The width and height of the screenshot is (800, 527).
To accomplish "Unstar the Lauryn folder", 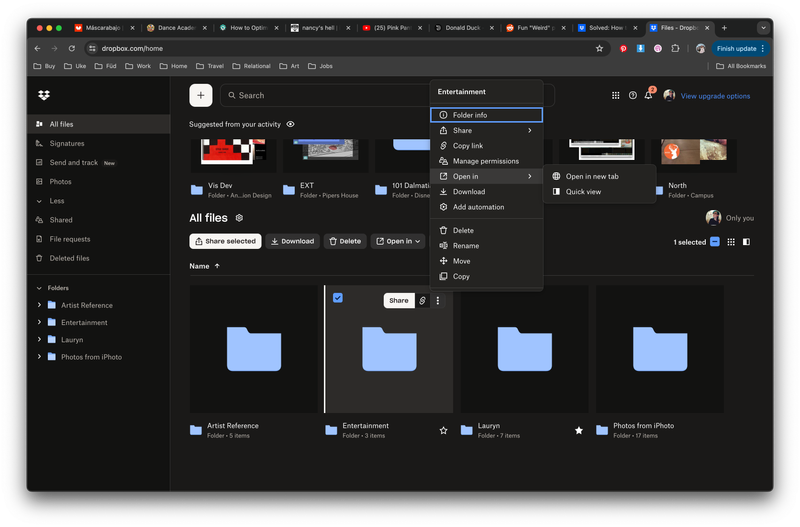I will tap(579, 430).
